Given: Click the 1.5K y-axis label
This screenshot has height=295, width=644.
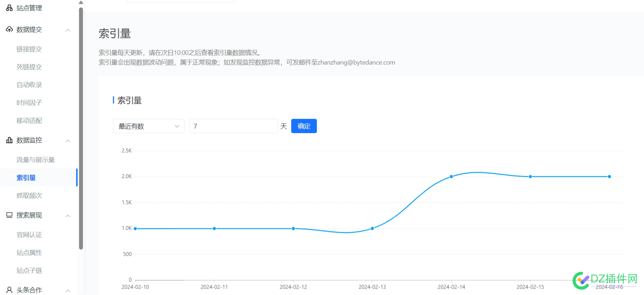Looking at the screenshot, I should click(127, 202).
